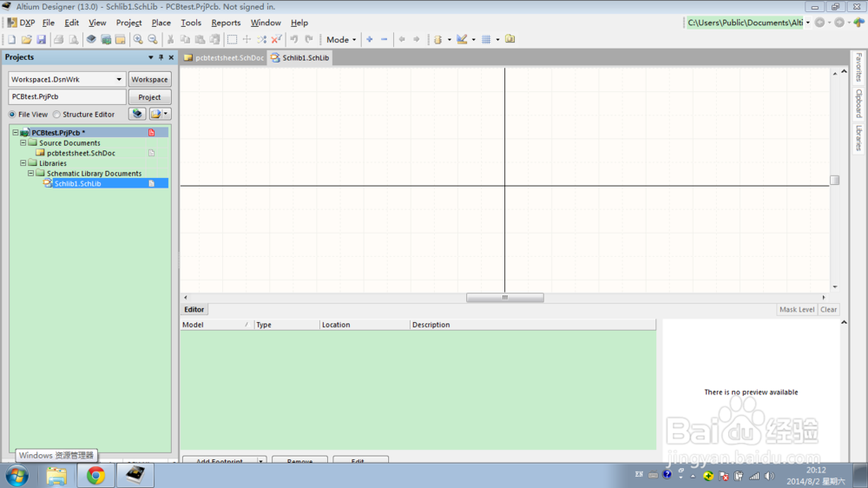Open the Favorites side panel tab
The height and width of the screenshot is (488, 868).
pos(858,67)
